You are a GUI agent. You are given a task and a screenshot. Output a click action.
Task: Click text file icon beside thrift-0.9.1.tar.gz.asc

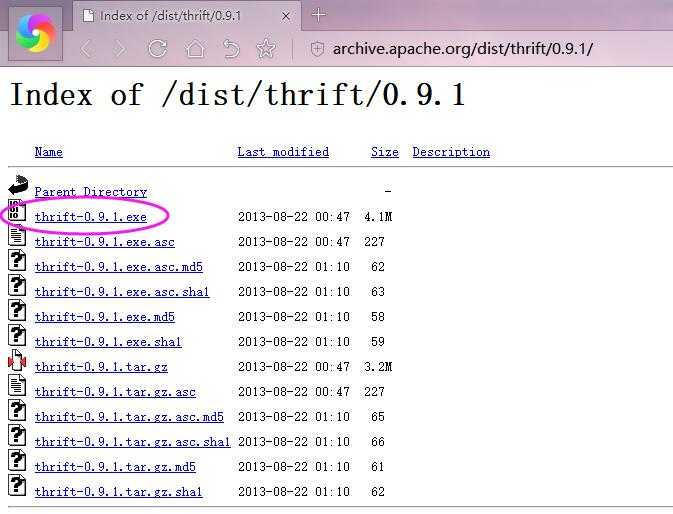pos(17,385)
